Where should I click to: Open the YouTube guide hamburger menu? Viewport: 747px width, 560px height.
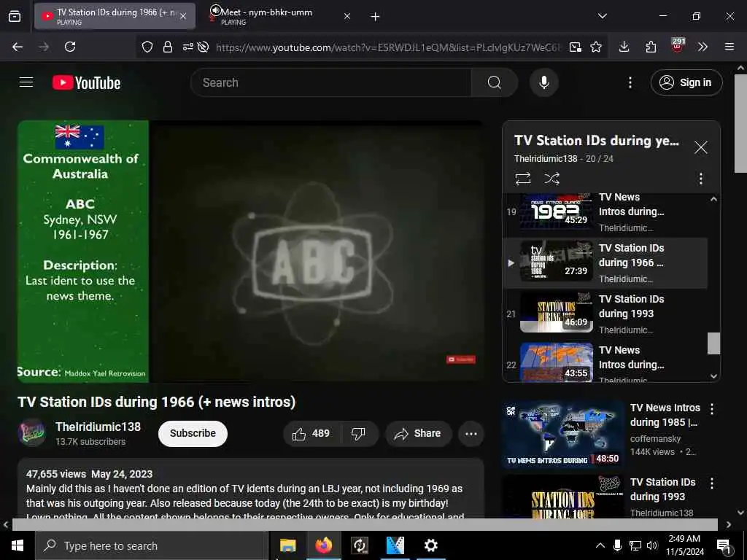[26, 82]
